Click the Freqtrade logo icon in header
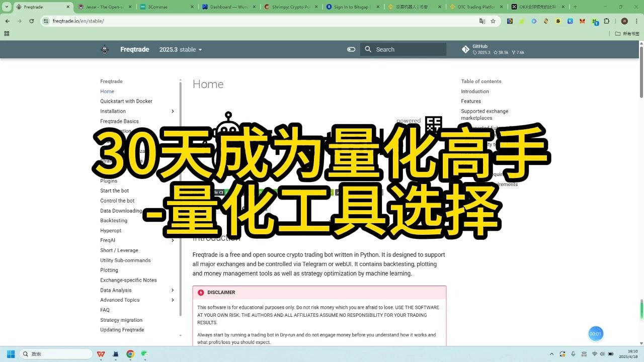 (x=105, y=49)
